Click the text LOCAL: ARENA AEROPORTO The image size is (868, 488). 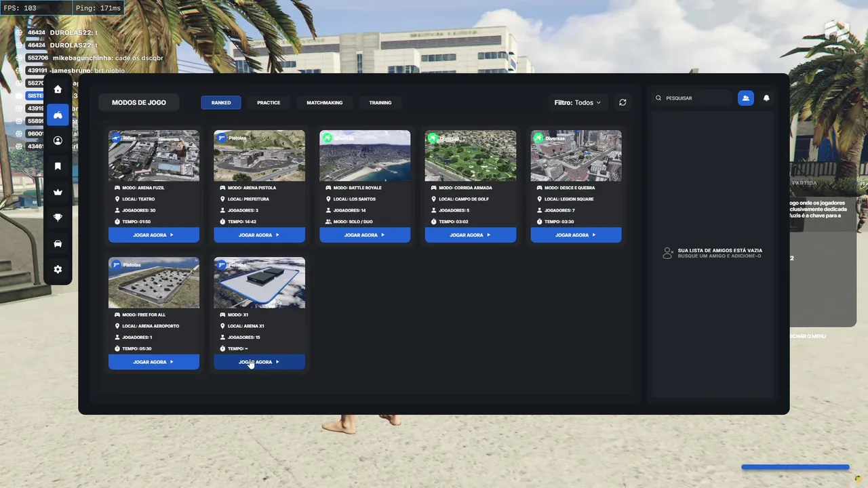point(151,326)
